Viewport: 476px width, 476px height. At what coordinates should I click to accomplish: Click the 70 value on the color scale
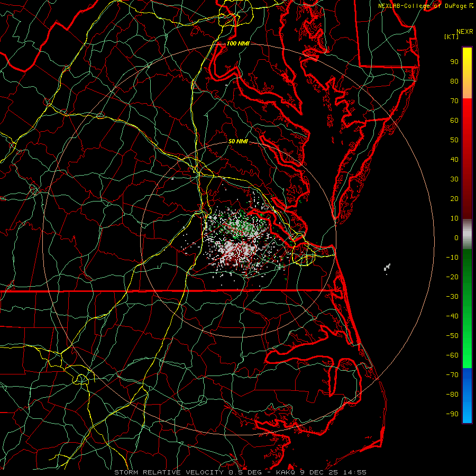pyautogui.click(x=454, y=101)
